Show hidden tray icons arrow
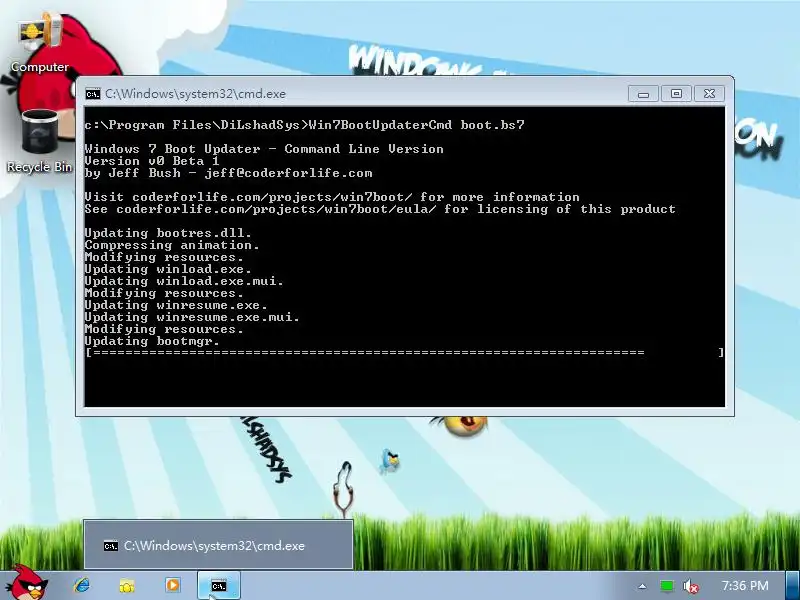Viewport: 800px width, 600px height. (x=642, y=586)
